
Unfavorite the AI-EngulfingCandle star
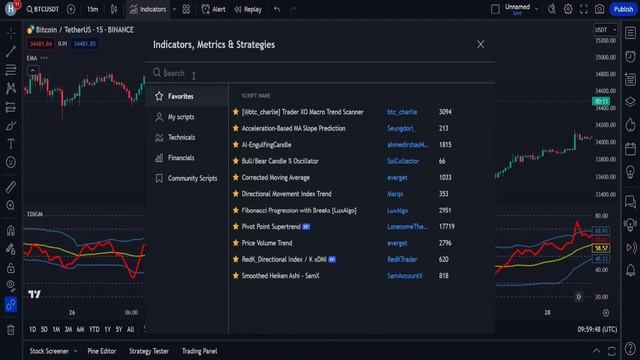click(236, 144)
